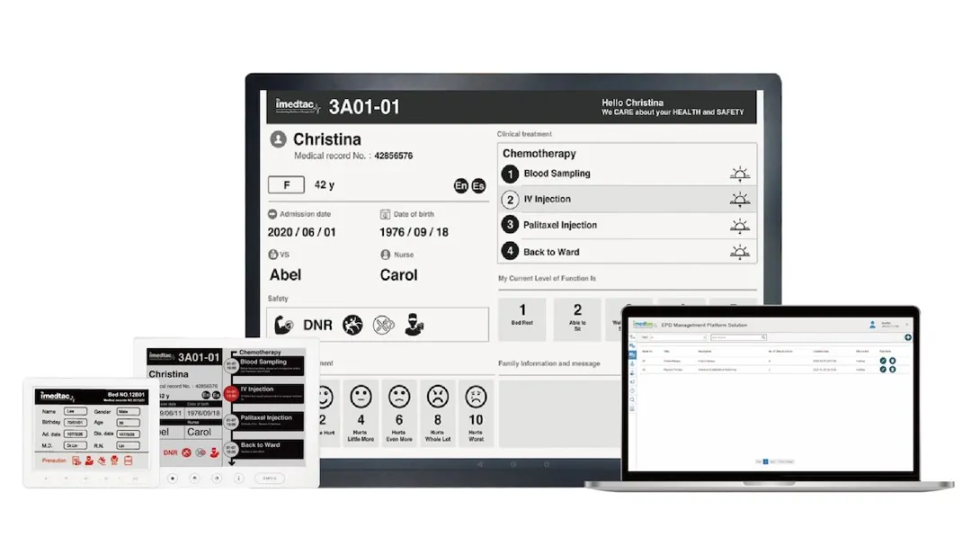
Task: Click the F gender box on the tablet
Action: 286,185
